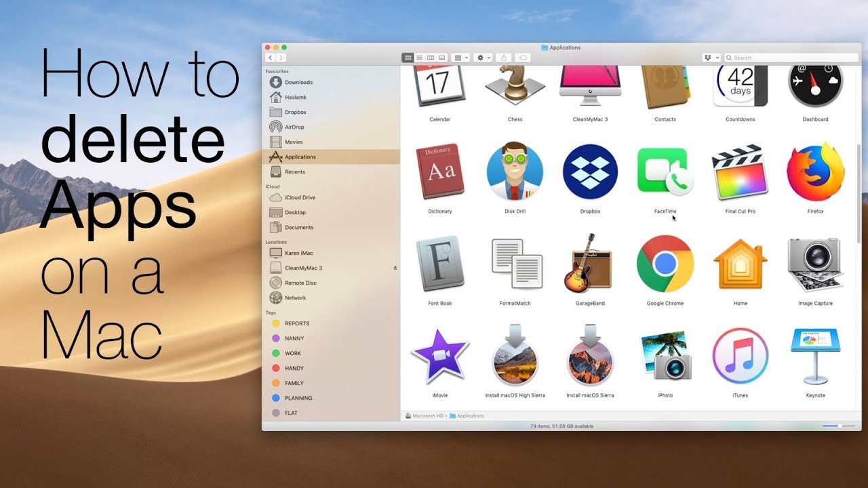Screen dimensions: 868x488
Task: Toggle icon view mode
Action: pos(408,58)
